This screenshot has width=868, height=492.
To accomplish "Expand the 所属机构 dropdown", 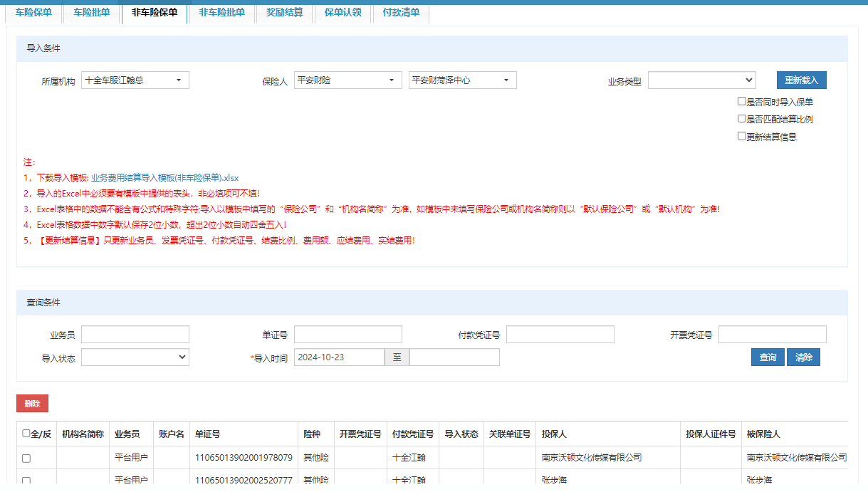I will (x=135, y=80).
